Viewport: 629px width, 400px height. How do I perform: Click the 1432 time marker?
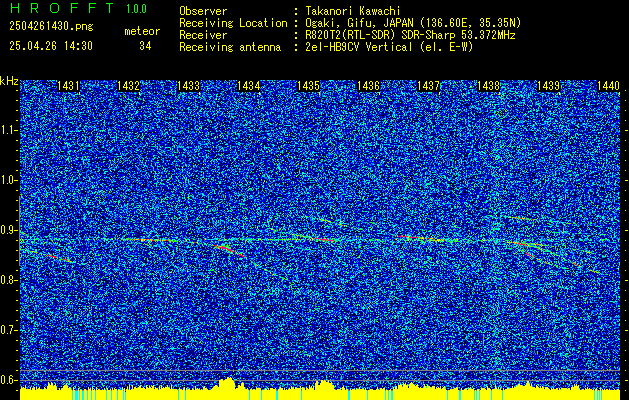pos(128,86)
